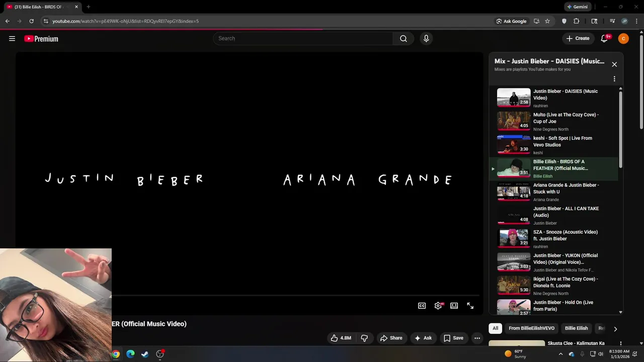Image resolution: width=644 pixels, height=362 pixels.
Task: Open the player settings gear
Action: point(438,306)
